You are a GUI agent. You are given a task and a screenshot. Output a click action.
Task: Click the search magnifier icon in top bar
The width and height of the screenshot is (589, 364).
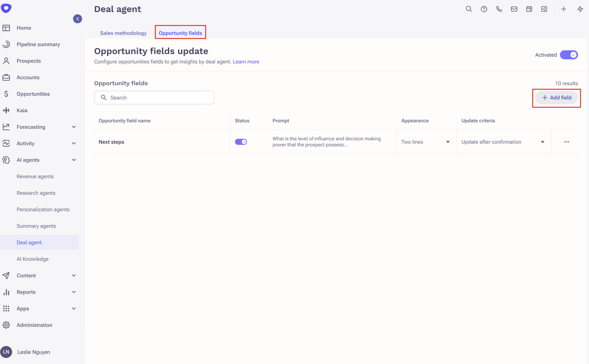pyautogui.click(x=469, y=9)
